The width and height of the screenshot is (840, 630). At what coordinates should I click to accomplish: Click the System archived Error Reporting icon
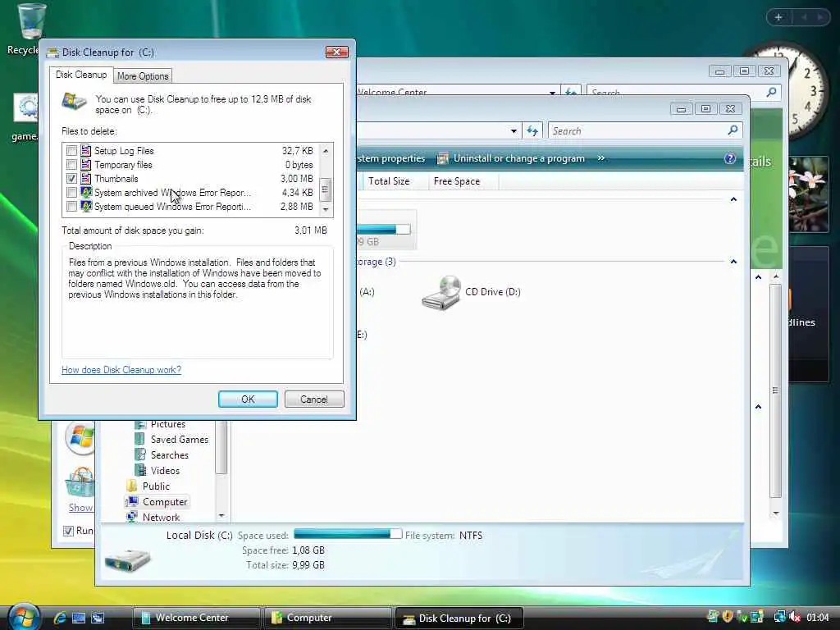[x=85, y=192]
